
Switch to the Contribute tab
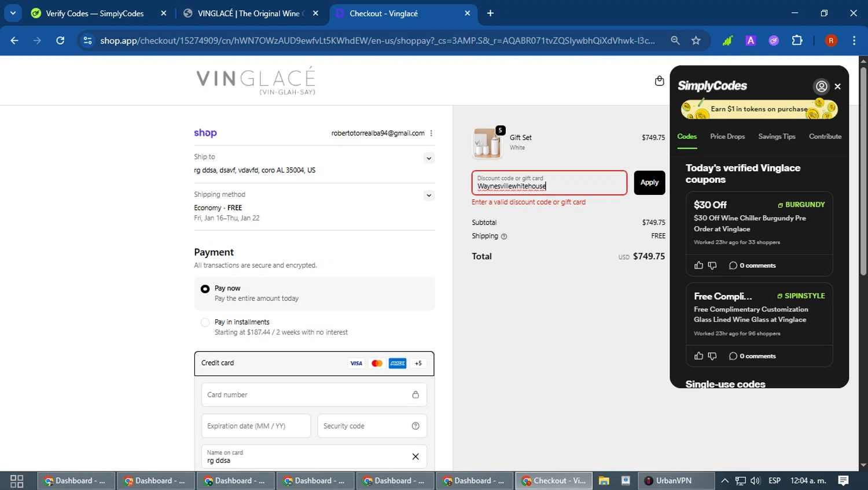coord(825,137)
